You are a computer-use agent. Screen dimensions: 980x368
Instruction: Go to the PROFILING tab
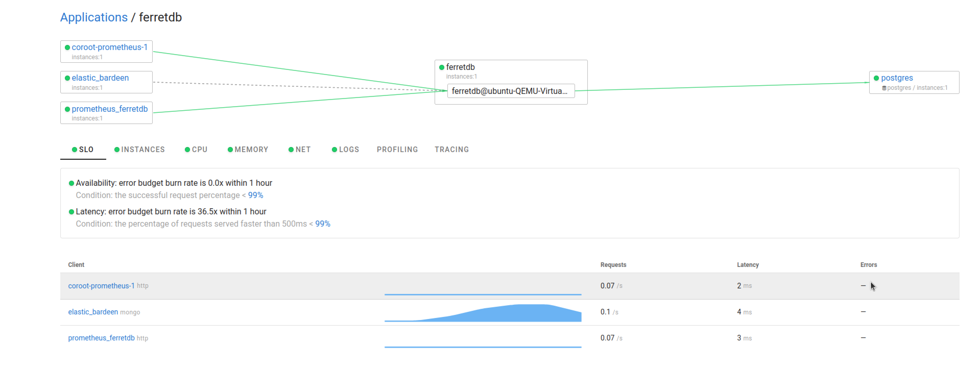pyautogui.click(x=397, y=149)
